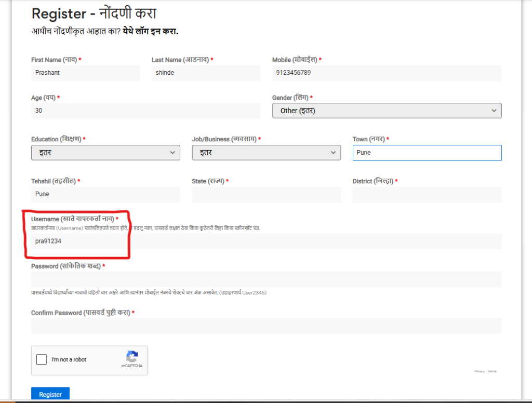The image size is (532, 403).
Task: Open the Job/Business dropdown
Action: click(x=266, y=153)
